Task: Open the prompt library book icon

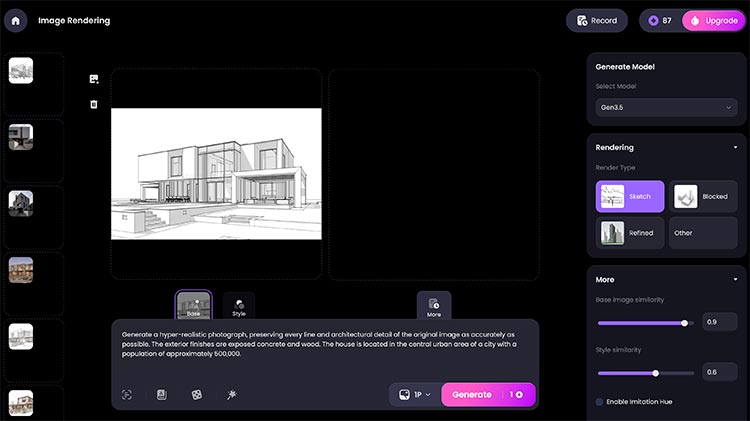Action: tap(162, 395)
